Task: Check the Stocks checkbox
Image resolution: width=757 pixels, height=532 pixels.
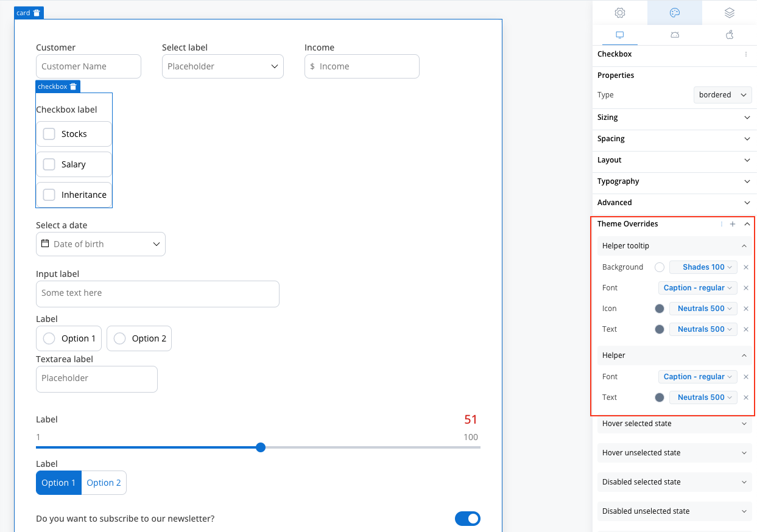Action: coord(49,134)
